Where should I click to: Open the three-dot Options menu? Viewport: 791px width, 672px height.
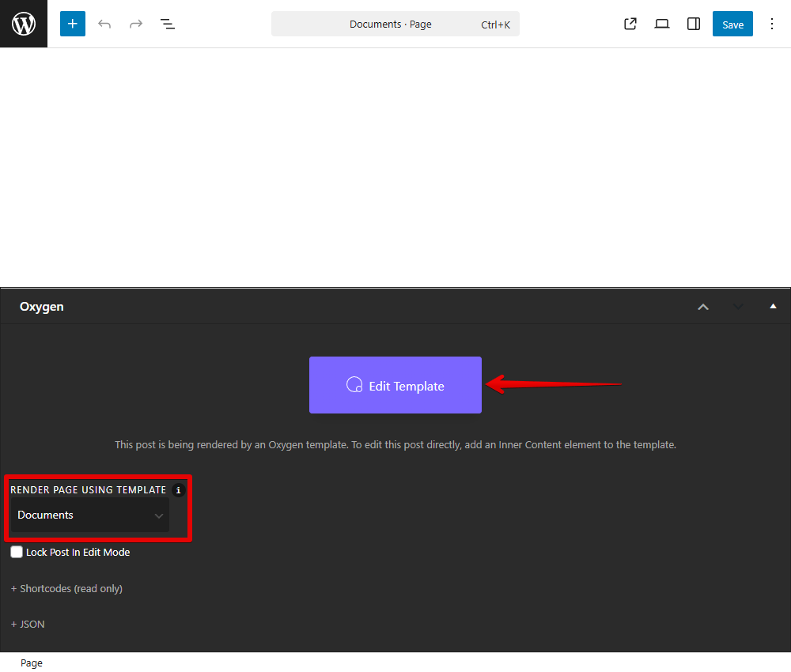pyautogui.click(x=772, y=24)
